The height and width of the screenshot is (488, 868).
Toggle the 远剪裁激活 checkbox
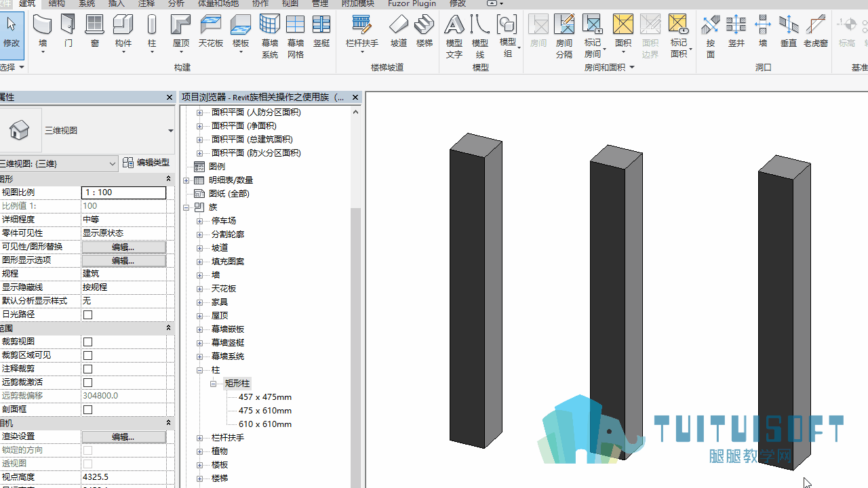pos(87,382)
